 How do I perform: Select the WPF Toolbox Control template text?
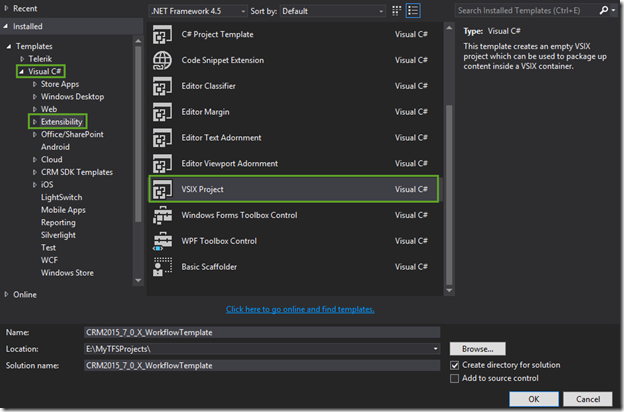[219, 241]
